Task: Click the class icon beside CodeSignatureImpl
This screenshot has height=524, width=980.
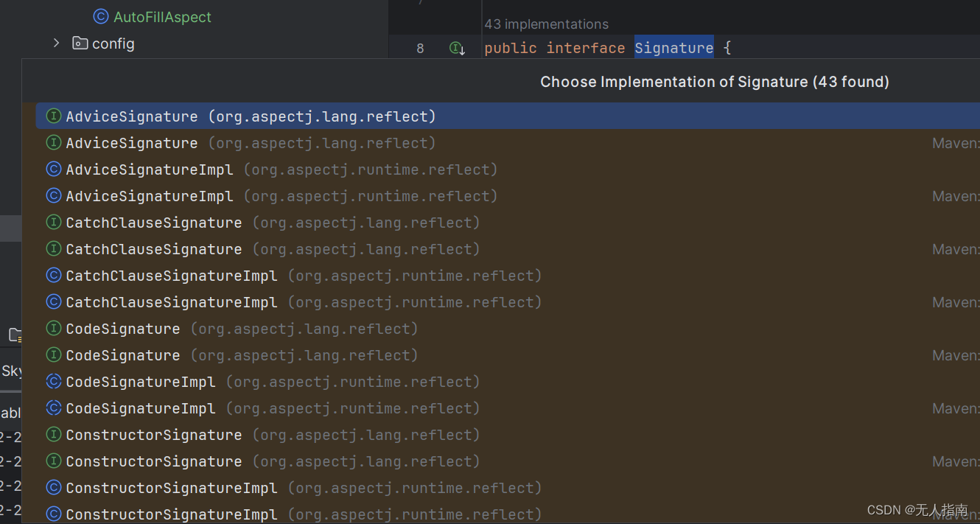Action: 53,381
